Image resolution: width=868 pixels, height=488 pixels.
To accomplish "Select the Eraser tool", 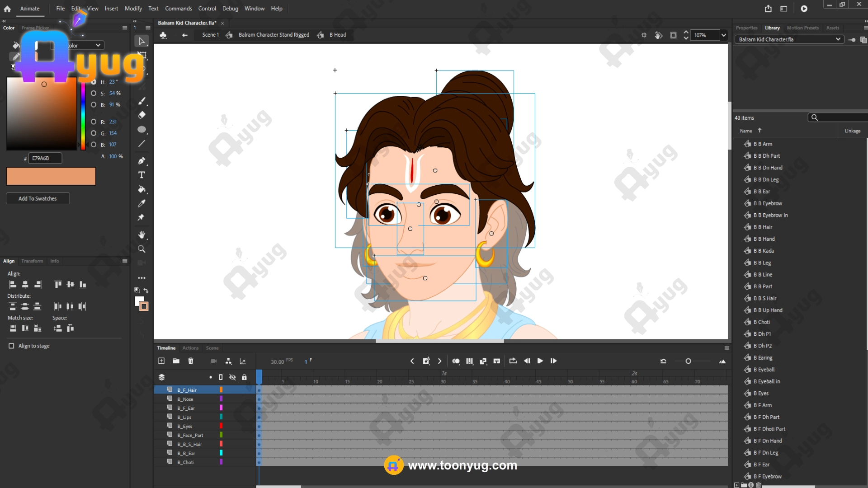I will (x=142, y=115).
